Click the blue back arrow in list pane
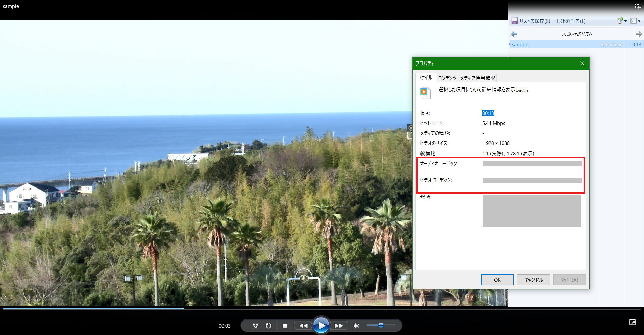This screenshot has height=335, width=644. pos(514,34)
